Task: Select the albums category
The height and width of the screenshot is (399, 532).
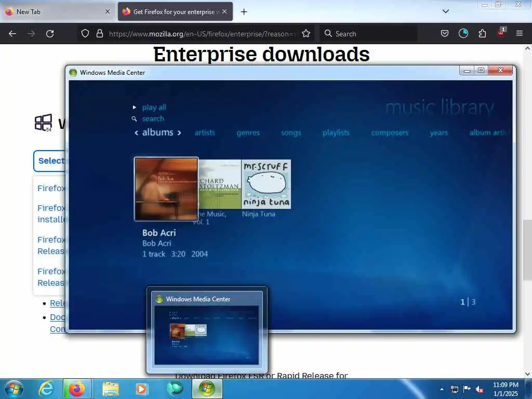Action: pos(158,132)
